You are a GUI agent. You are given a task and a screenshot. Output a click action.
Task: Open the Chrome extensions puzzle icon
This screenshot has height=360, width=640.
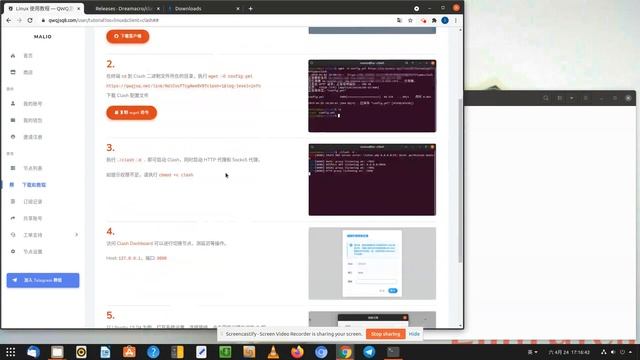click(x=434, y=20)
